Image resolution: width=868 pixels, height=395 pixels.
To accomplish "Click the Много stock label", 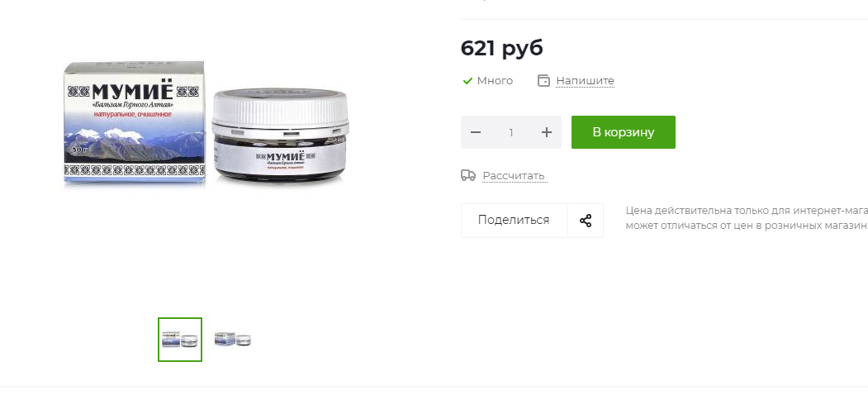I will tap(495, 81).
